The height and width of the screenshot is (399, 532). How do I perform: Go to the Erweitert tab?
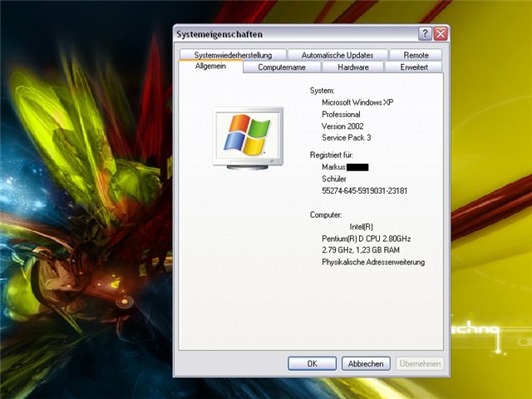coord(414,67)
